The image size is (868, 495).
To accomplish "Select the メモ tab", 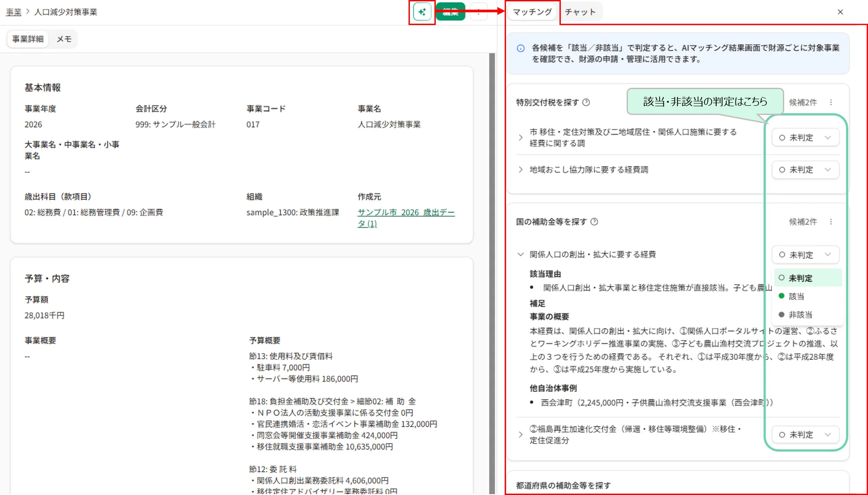I will click(x=64, y=39).
